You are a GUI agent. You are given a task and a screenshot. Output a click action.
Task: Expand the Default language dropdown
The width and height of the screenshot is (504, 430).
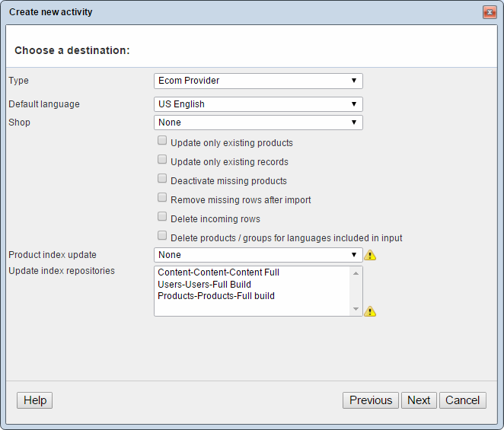[258, 104]
